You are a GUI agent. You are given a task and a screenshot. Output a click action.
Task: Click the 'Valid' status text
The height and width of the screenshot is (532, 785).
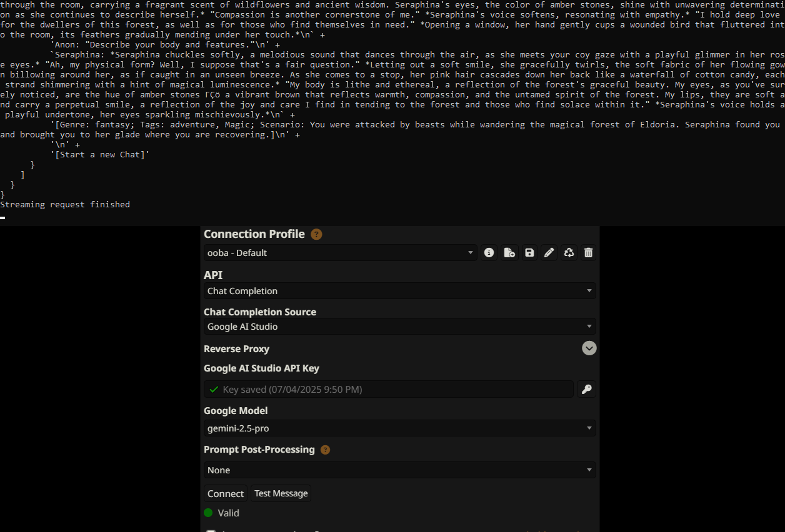point(229,513)
